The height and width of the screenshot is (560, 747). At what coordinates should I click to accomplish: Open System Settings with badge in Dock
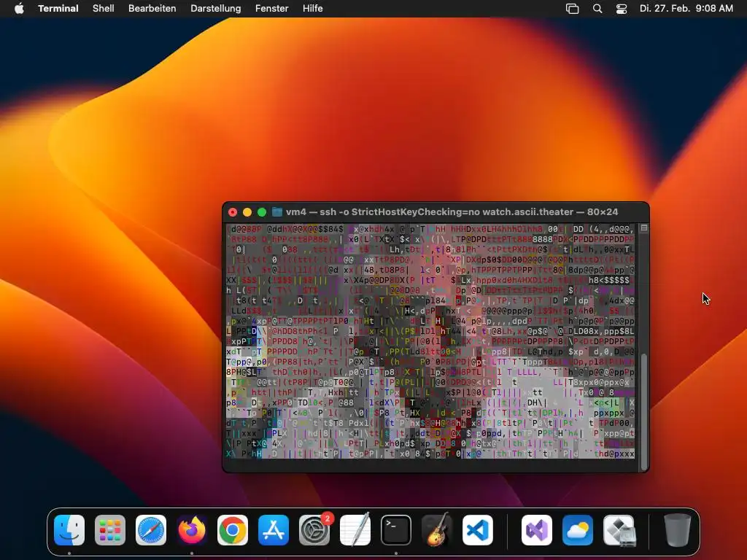pos(314,530)
